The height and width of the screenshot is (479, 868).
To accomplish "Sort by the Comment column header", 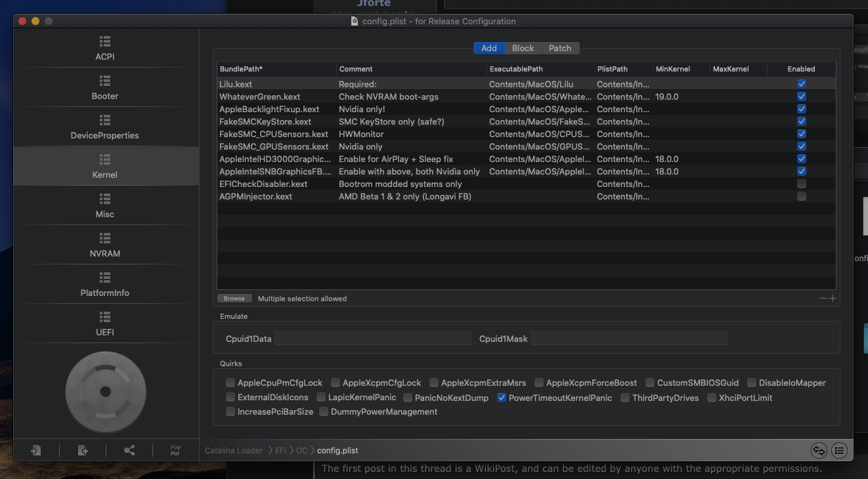I will coord(411,69).
